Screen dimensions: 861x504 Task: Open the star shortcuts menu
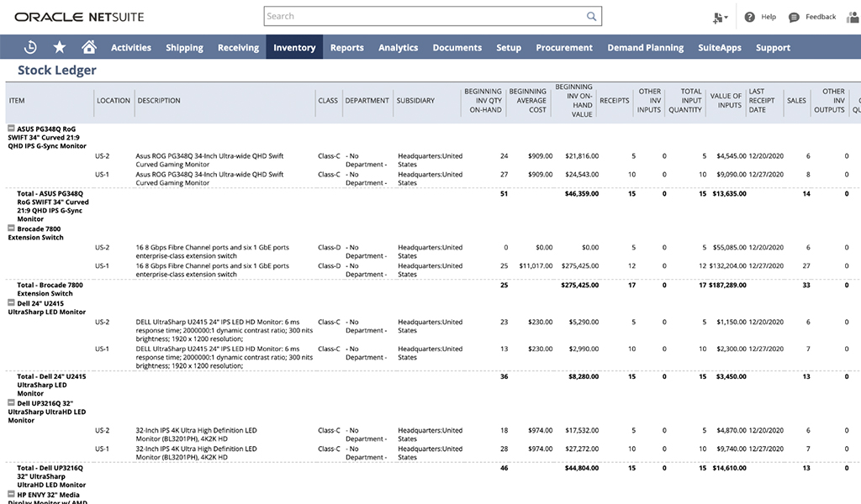click(x=59, y=47)
